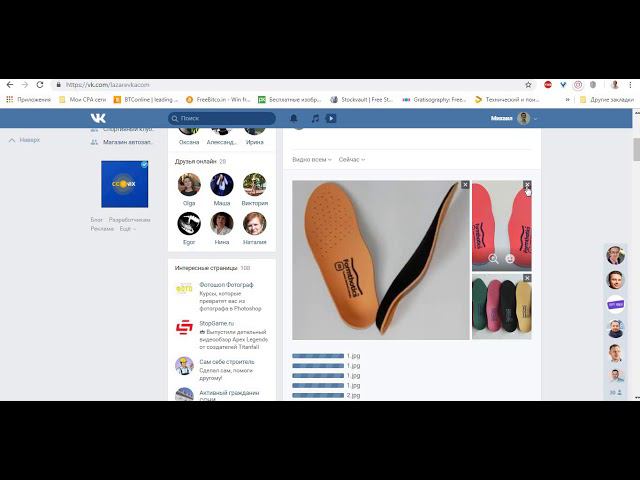Remove the orange insole photo with X

click(x=465, y=185)
